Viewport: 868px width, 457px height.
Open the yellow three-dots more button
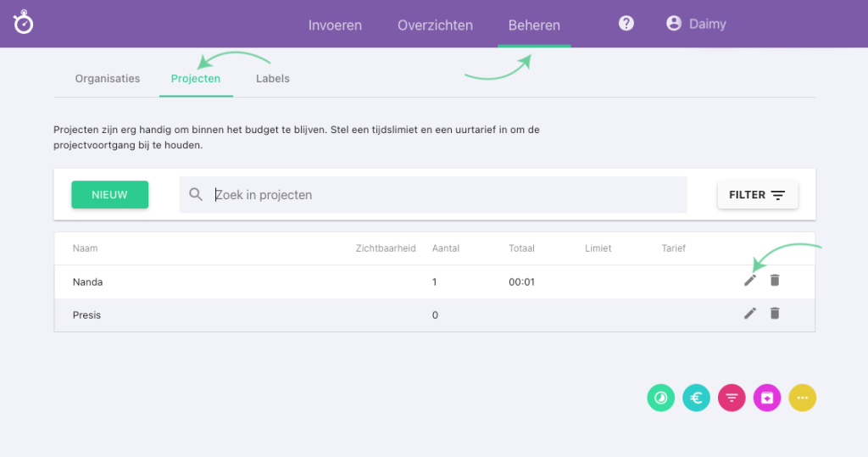803,397
